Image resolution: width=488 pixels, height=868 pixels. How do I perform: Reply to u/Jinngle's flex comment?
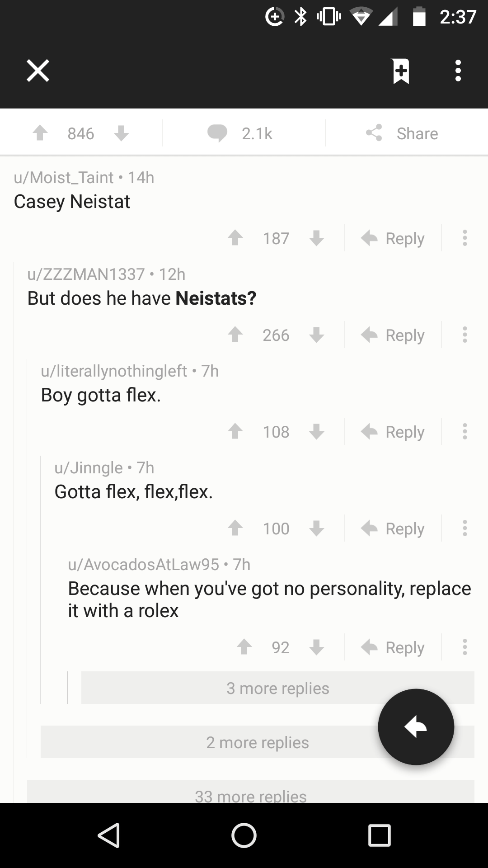click(394, 528)
